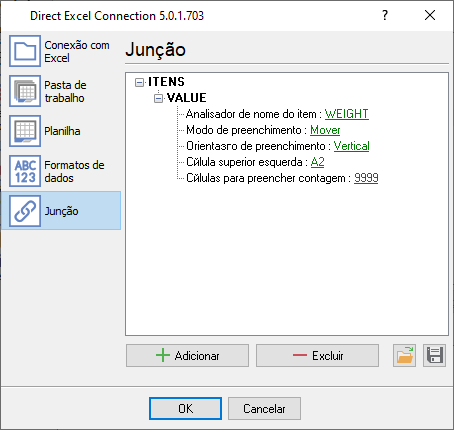The height and width of the screenshot is (430, 454).
Task: Switch to Planilha tab label
Action: pyautogui.click(x=62, y=131)
